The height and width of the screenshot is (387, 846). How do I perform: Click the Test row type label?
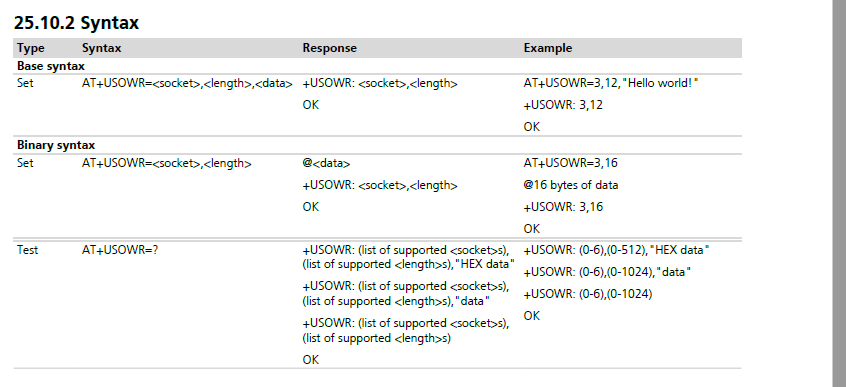[x=28, y=250]
